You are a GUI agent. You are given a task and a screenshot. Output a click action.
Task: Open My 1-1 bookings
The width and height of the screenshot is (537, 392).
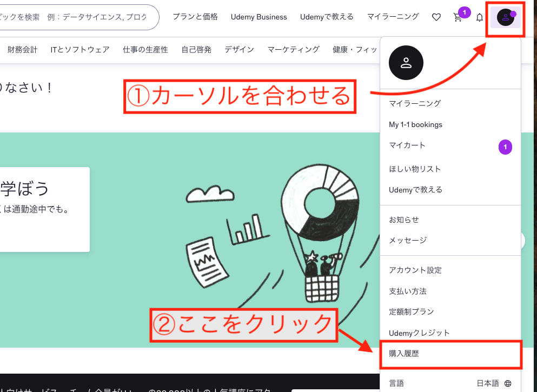[x=415, y=124]
